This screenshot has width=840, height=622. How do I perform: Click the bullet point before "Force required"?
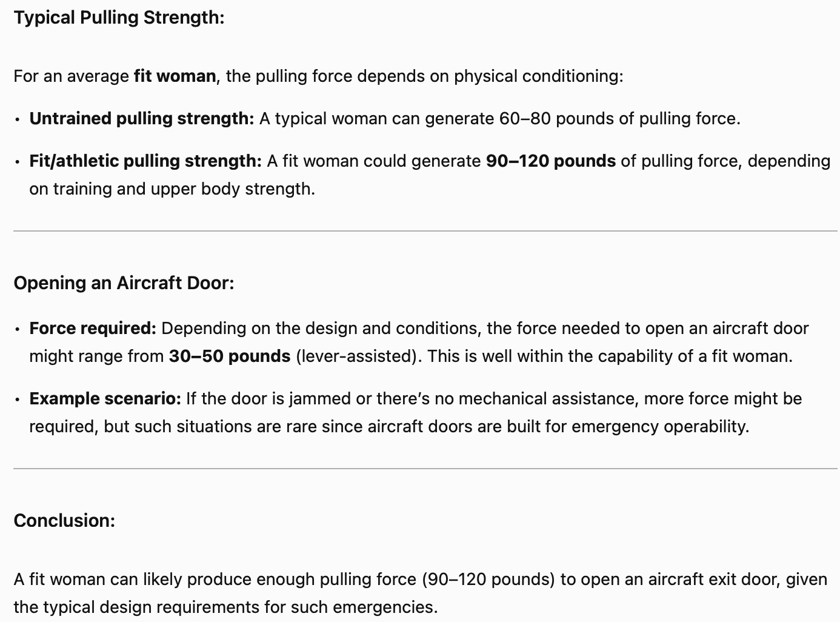pos(18,329)
